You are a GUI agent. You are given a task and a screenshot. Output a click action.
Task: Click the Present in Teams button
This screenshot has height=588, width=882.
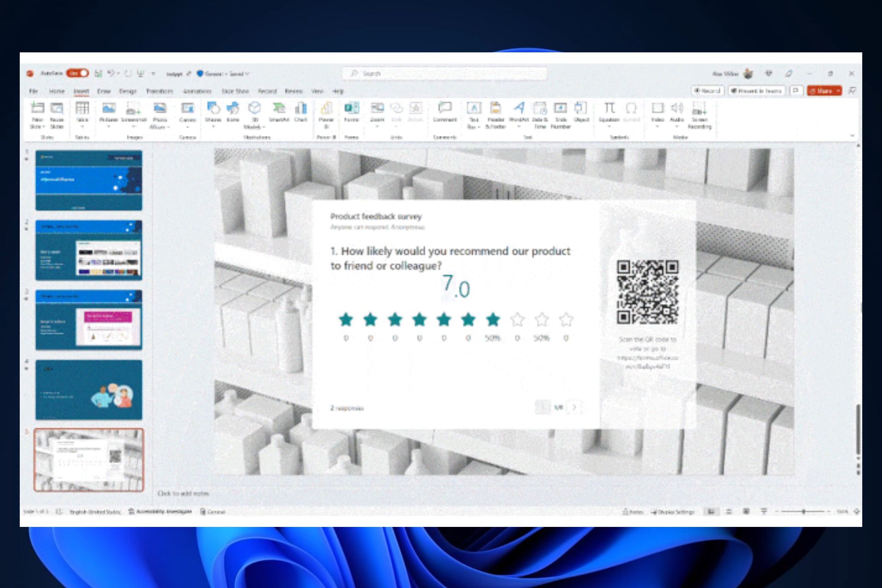[756, 91]
